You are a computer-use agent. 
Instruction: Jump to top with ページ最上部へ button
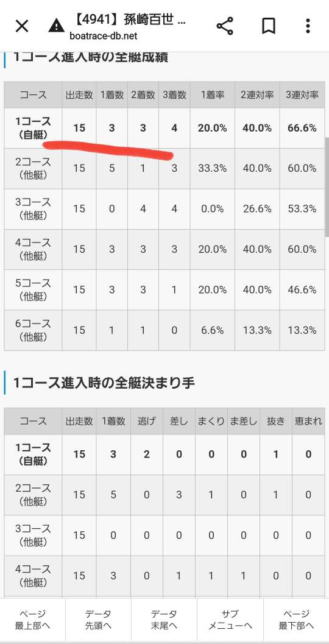pyautogui.click(x=33, y=620)
